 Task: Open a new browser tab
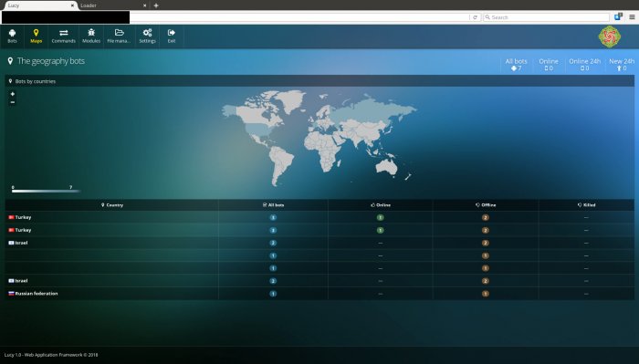156,5
